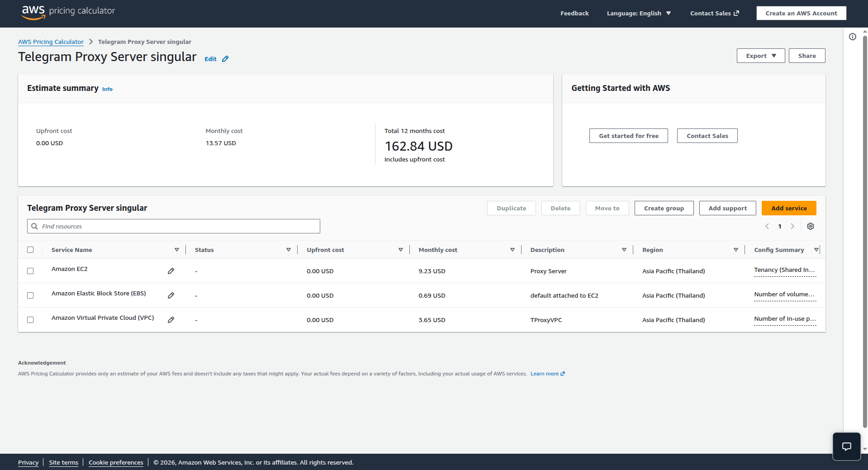Check the Amazon EC2 row checkbox
Image resolution: width=868 pixels, height=470 pixels.
30,271
